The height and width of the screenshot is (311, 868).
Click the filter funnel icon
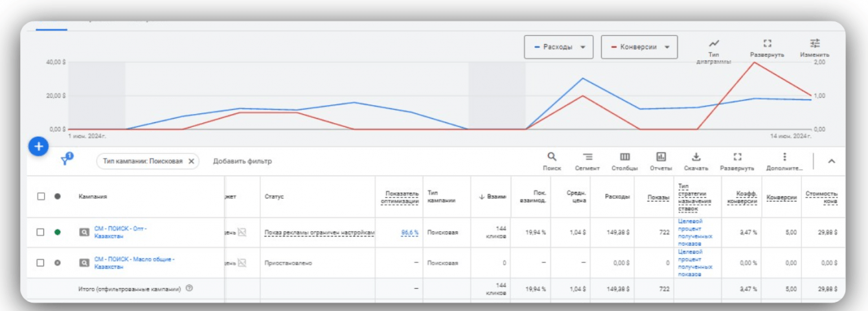point(65,161)
